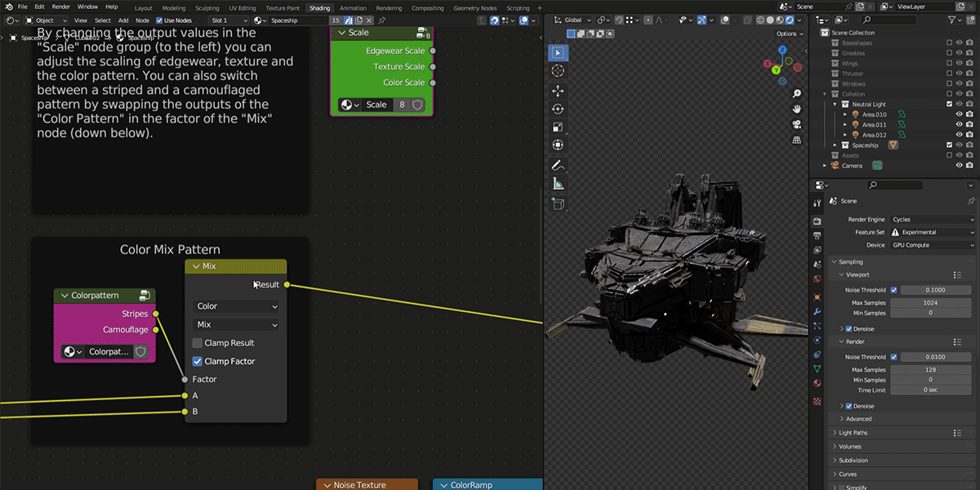Open the Physics properties tab
The width and height of the screenshot is (980, 490).
point(817,341)
